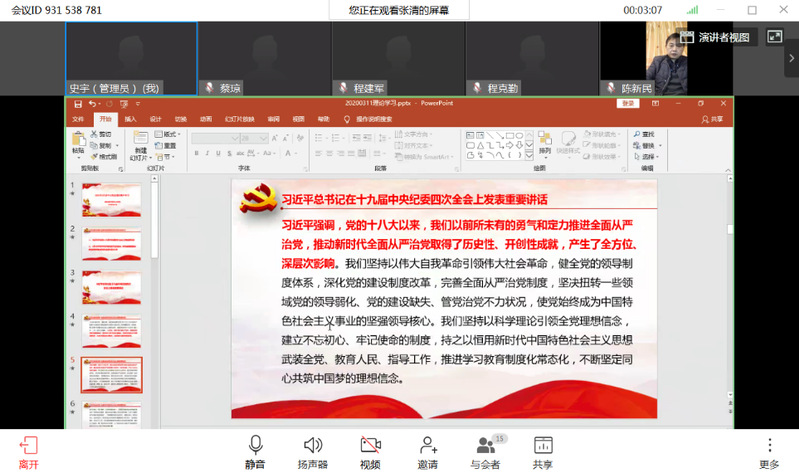Click the PowerPoint Save icon
This screenshot has height=473, width=799.
coord(77,104)
